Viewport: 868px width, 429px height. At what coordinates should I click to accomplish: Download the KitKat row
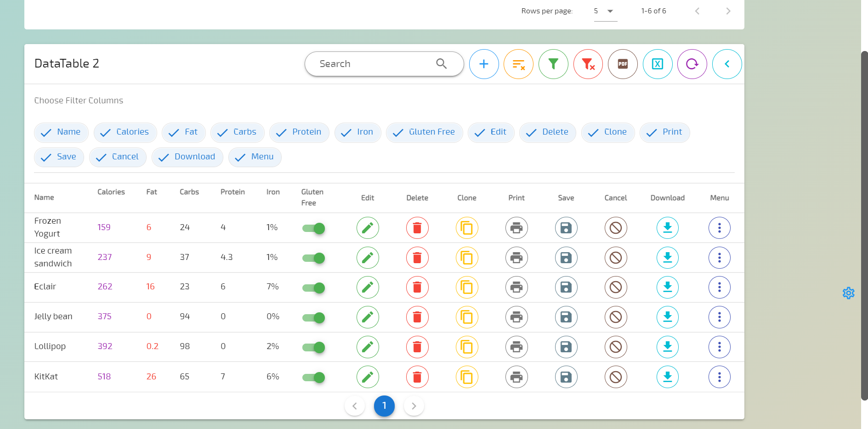tap(668, 377)
